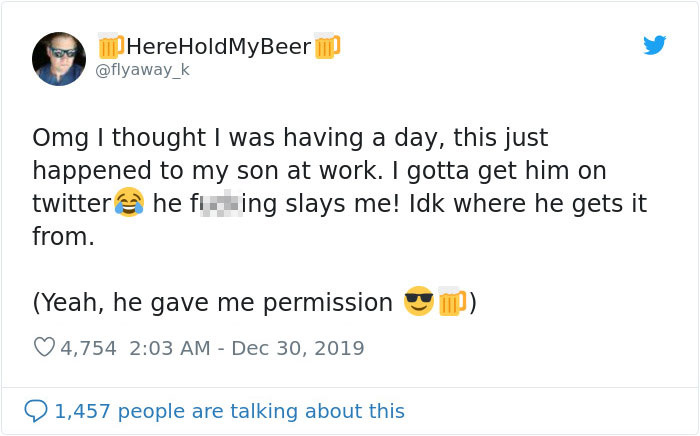Screen dimensions: 700x436
Task: Click the speech bubble reply icon
Action: [36, 411]
